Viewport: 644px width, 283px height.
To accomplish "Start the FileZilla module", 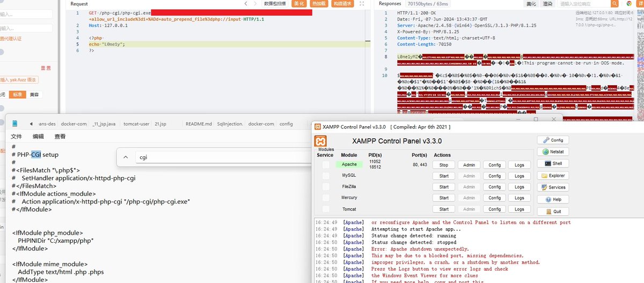I will 444,187.
